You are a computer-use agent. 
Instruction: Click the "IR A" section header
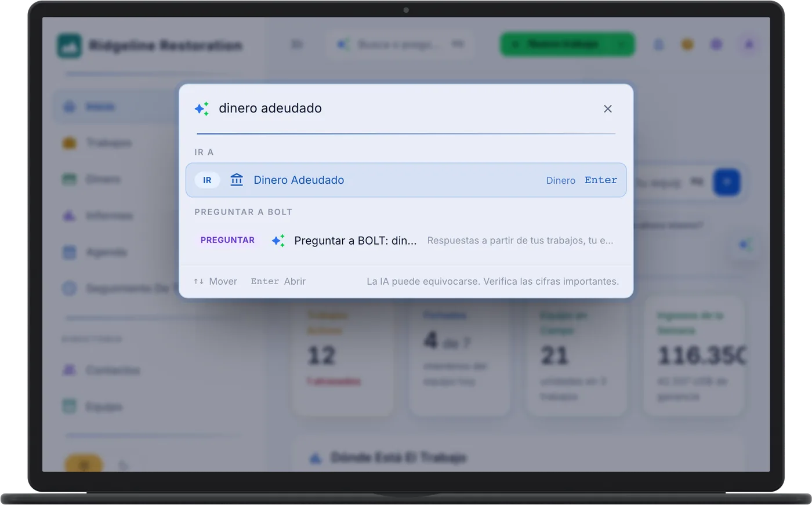tap(204, 152)
